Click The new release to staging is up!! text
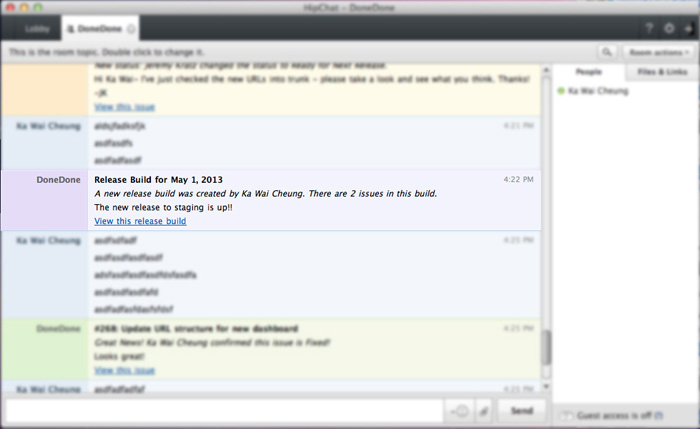Viewport: 700px width, 429px height. 163,208
